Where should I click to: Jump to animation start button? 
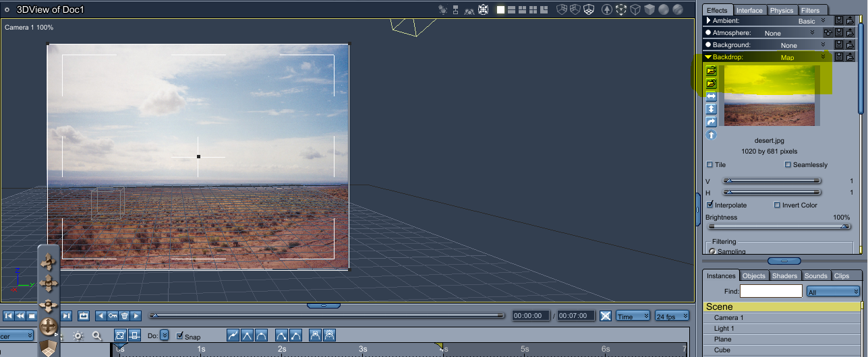(8, 316)
